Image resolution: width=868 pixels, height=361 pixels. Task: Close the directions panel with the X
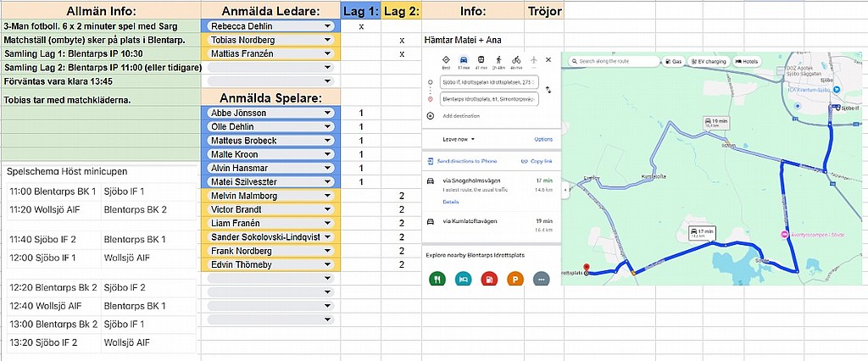(x=548, y=60)
